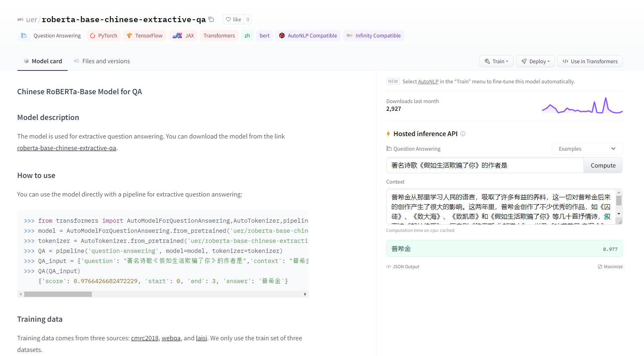The width and height of the screenshot is (644, 356).
Task: Click code block scroll right arrow
Action: tap(305, 294)
